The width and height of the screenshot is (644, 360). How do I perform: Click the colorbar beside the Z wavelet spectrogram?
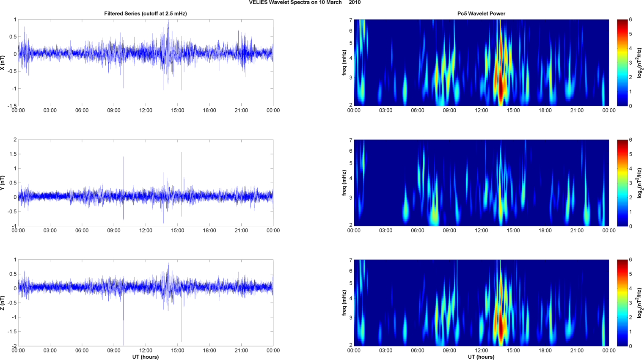622,303
